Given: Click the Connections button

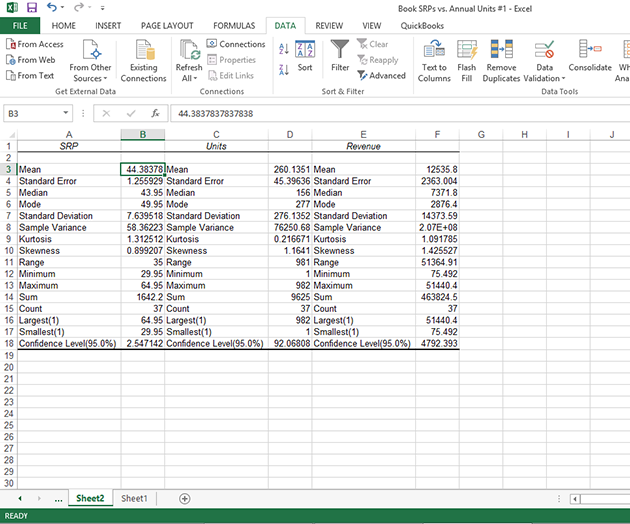Looking at the screenshot, I should [235, 44].
